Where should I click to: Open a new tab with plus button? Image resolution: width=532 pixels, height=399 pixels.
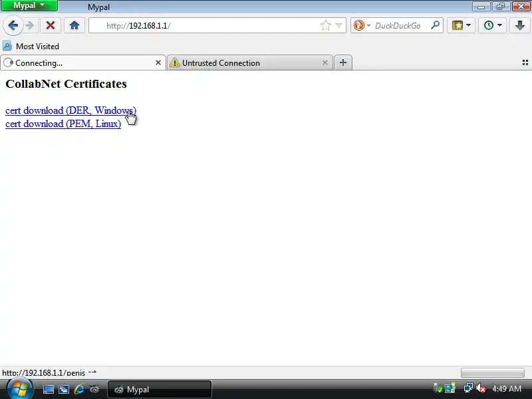pos(343,63)
